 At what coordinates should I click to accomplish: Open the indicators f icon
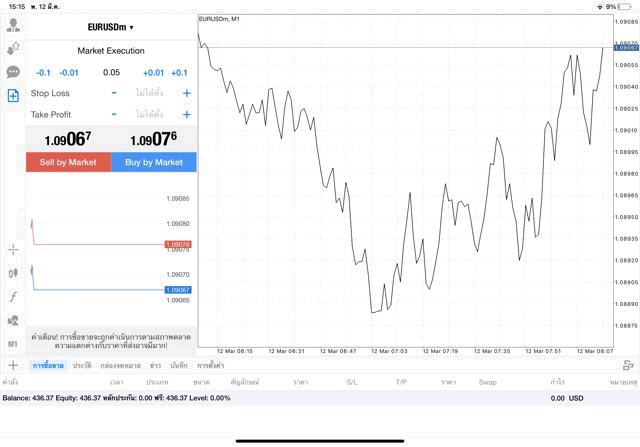[x=13, y=297]
